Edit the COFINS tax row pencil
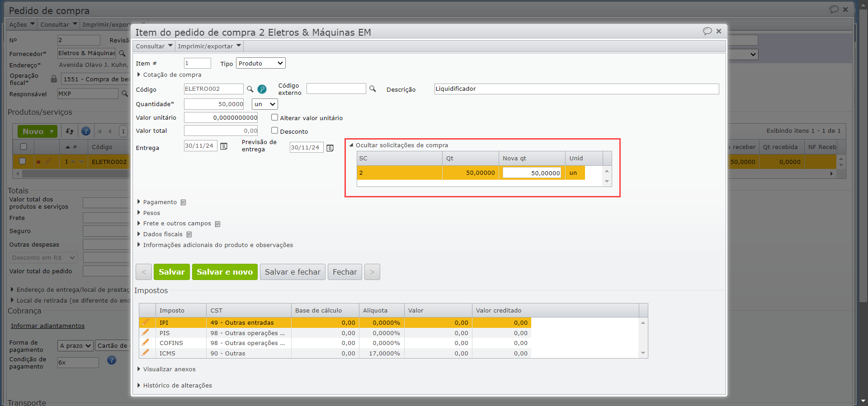 coord(145,343)
